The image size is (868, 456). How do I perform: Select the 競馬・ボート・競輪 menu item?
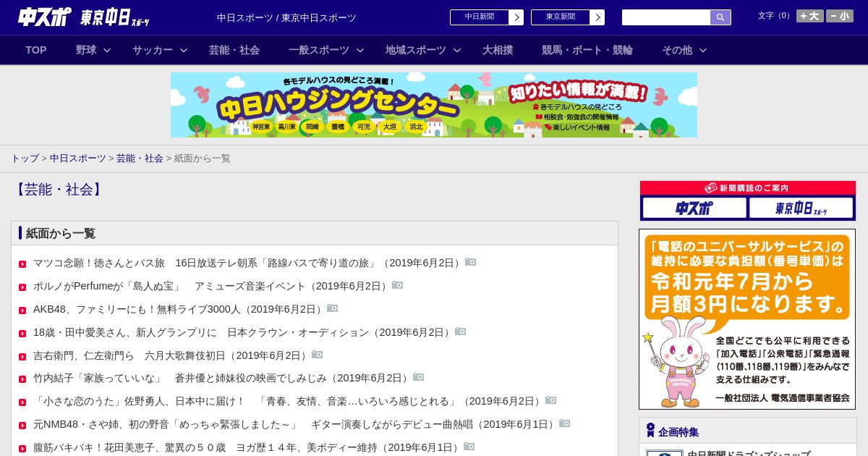pos(587,50)
